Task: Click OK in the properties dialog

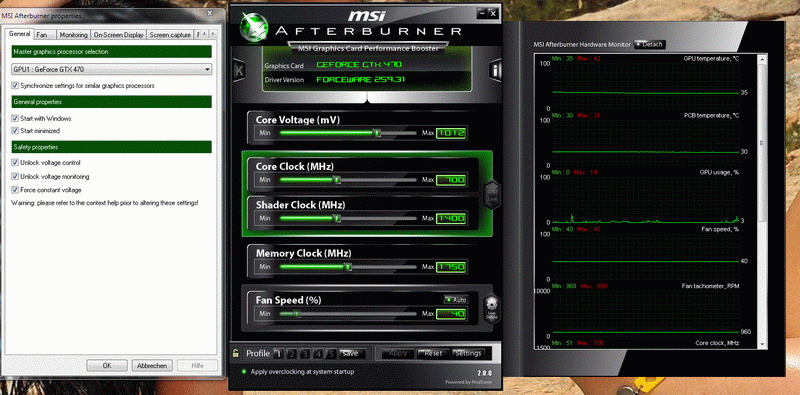Action: tap(107, 365)
